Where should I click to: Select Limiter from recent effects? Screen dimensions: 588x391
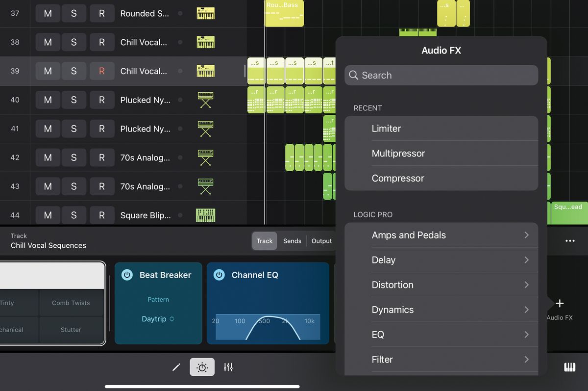pyautogui.click(x=441, y=129)
